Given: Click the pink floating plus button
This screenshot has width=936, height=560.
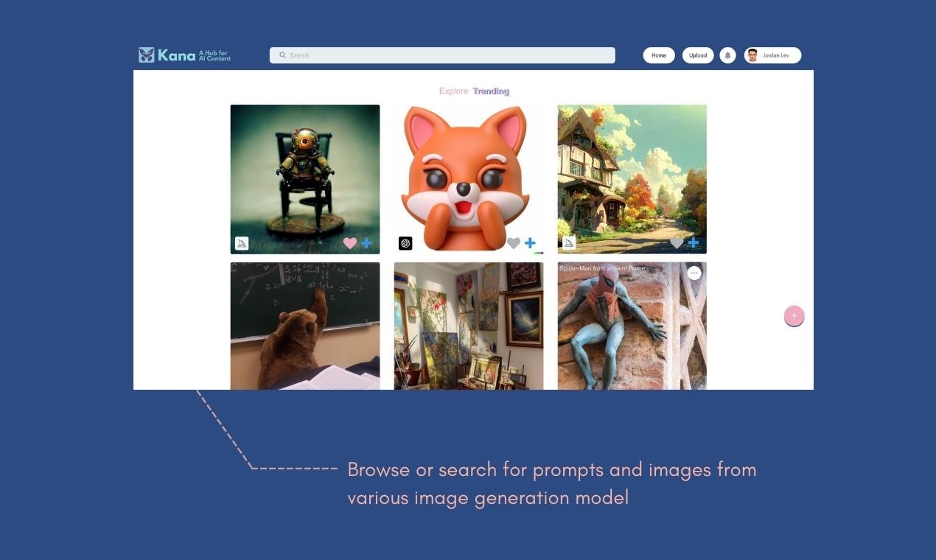Looking at the screenshot, I should tap(794, 316).
